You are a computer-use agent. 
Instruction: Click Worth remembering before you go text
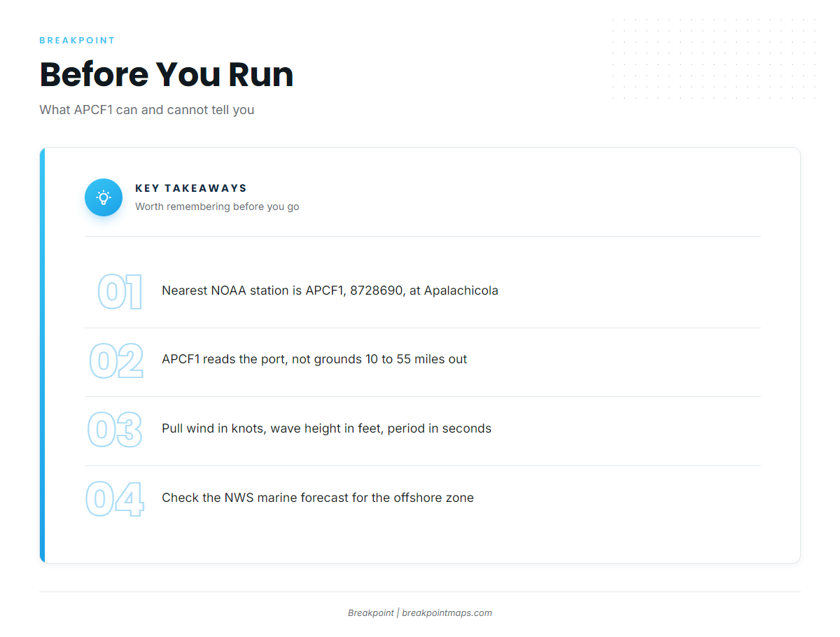[x=217, y=206]
